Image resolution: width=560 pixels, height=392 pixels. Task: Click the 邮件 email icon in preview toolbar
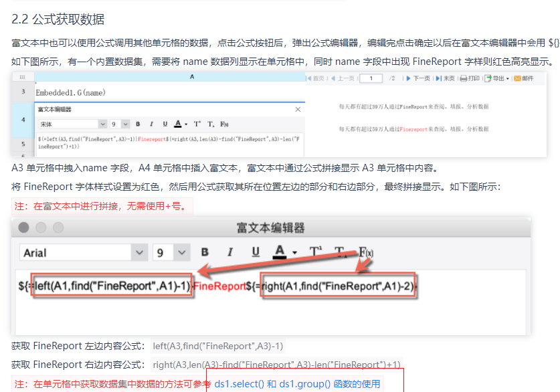(524, 78)
